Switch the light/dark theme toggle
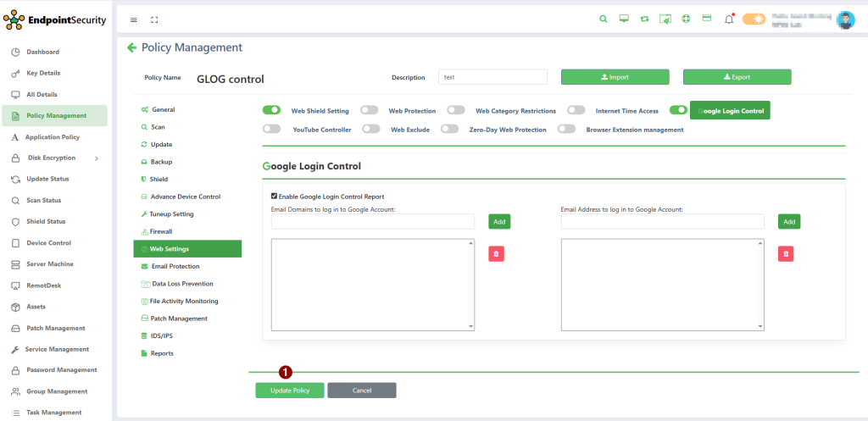Image resolution: width=868 pixels, height=421 pixels. tap(754, 19)
